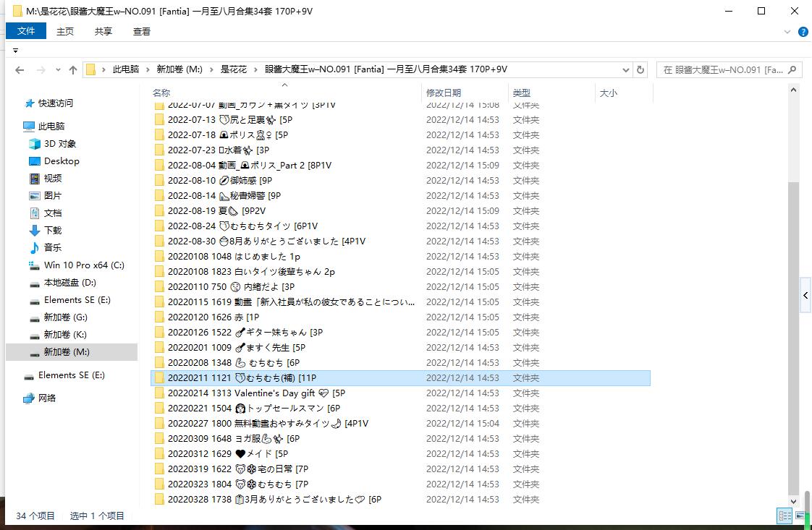Image resolution: width=812 pixels, height=530 pixels.
Task: Switch to details view layout
Action: click(x=784, y=516)
